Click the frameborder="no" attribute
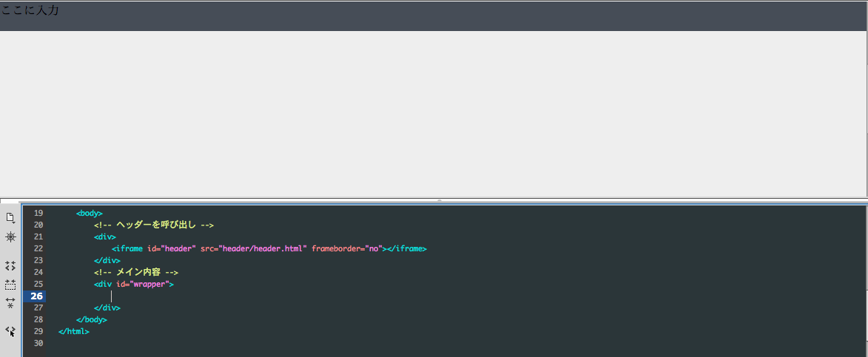 346,248
